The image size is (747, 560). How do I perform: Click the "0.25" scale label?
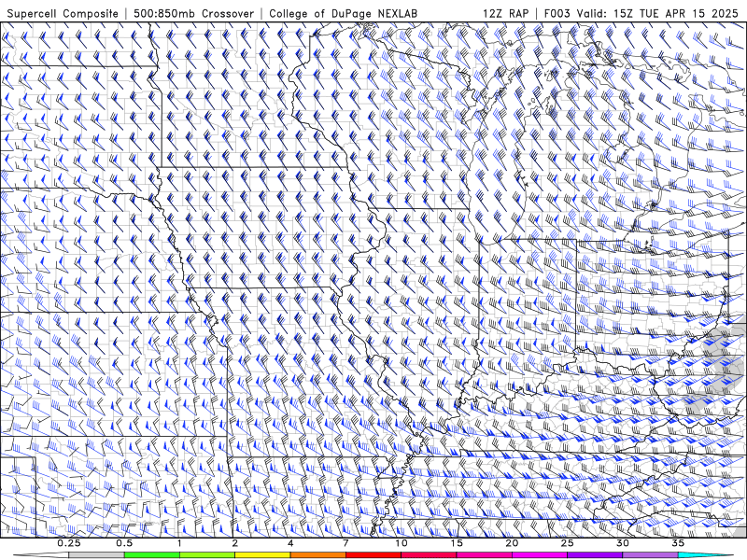[x=69, y=543]
